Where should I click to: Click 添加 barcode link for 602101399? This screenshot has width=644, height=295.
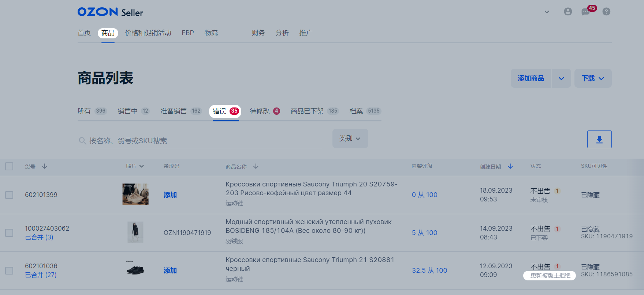coord(170,195)
